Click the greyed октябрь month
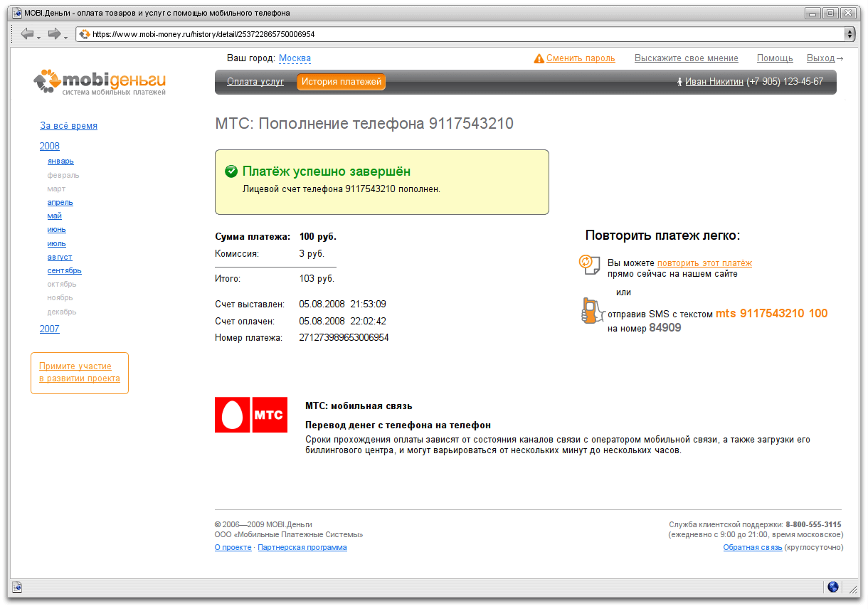 tap(62, 285)
